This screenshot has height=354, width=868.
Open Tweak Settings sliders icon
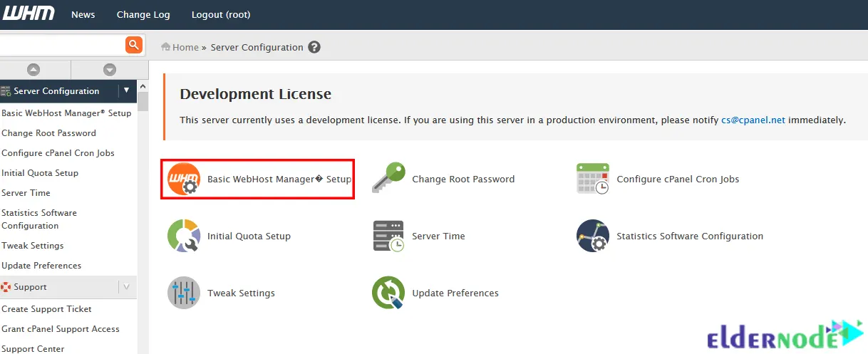click(x=184, y=293)
